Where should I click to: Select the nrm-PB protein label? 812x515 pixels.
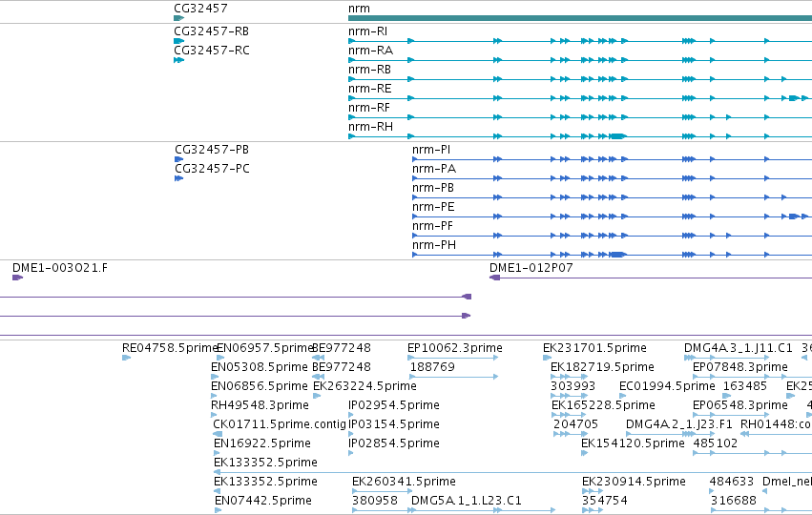tap(433, 188)
